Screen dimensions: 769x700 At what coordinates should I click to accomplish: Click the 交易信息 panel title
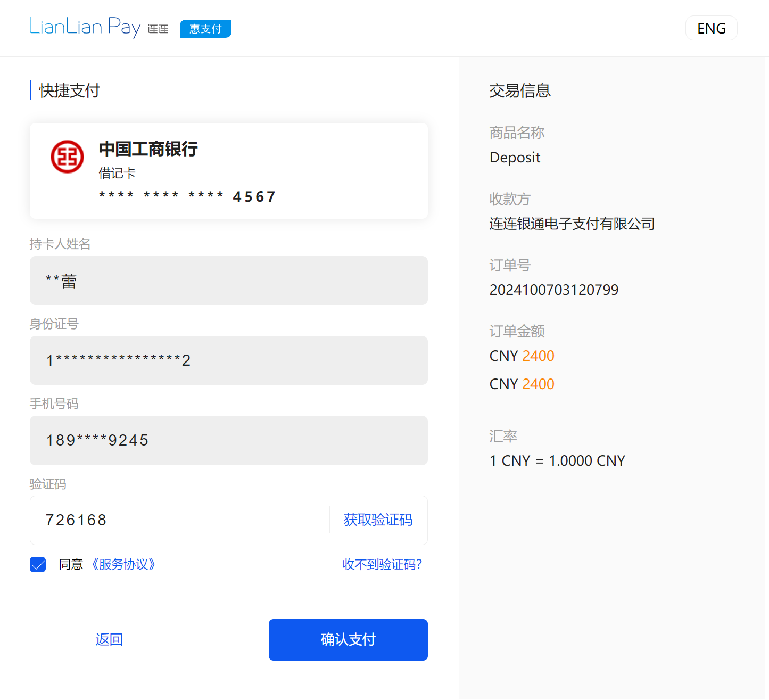point(520,90)
